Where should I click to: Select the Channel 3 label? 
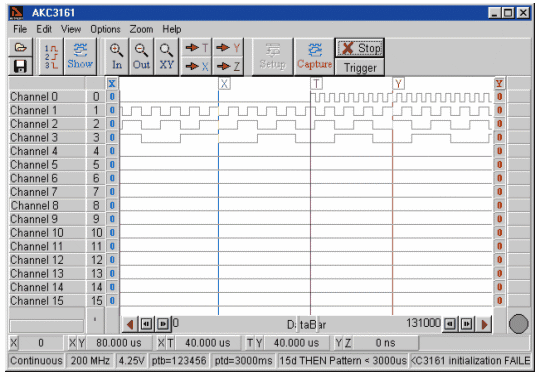pos(34,137)
